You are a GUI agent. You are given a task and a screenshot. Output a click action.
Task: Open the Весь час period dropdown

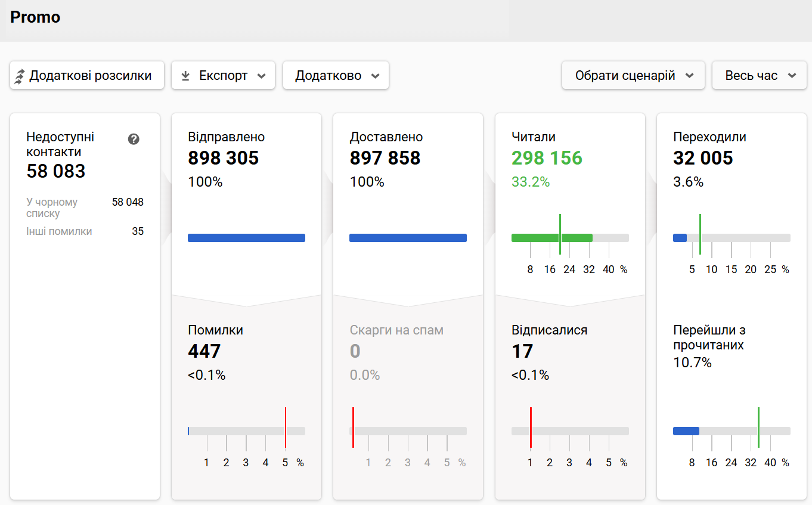tap(760, 75)
